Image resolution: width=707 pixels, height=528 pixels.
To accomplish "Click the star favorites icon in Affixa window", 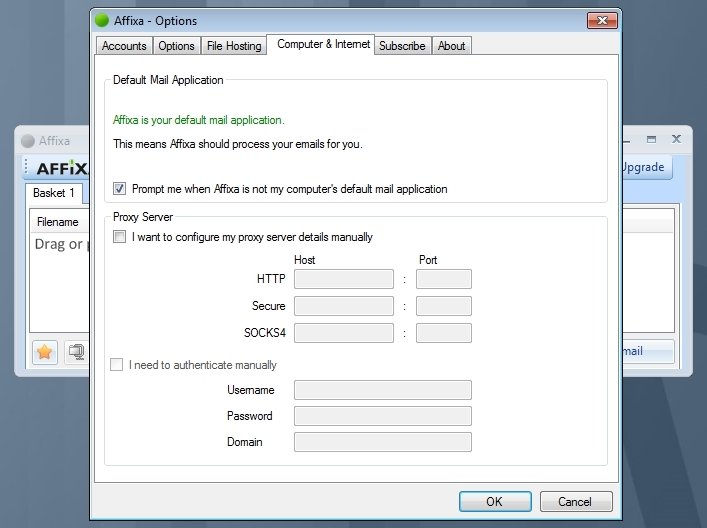I will tap(45, 352).
